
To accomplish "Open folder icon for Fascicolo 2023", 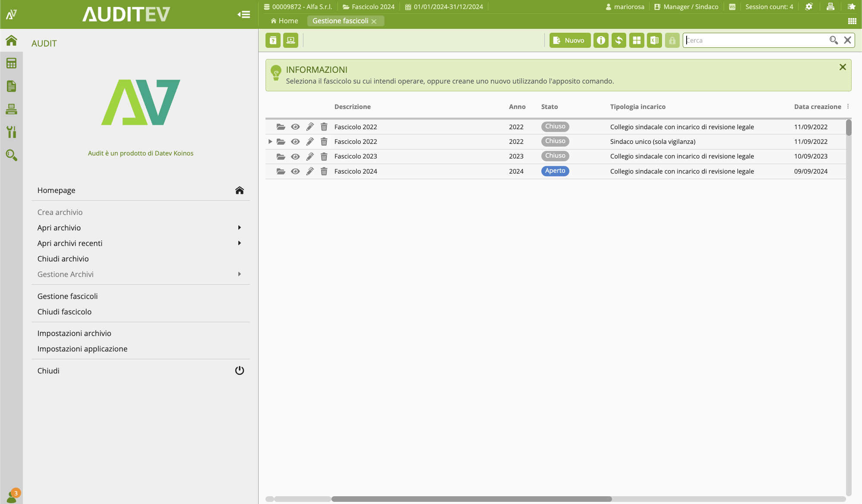I will click(281, 156).
